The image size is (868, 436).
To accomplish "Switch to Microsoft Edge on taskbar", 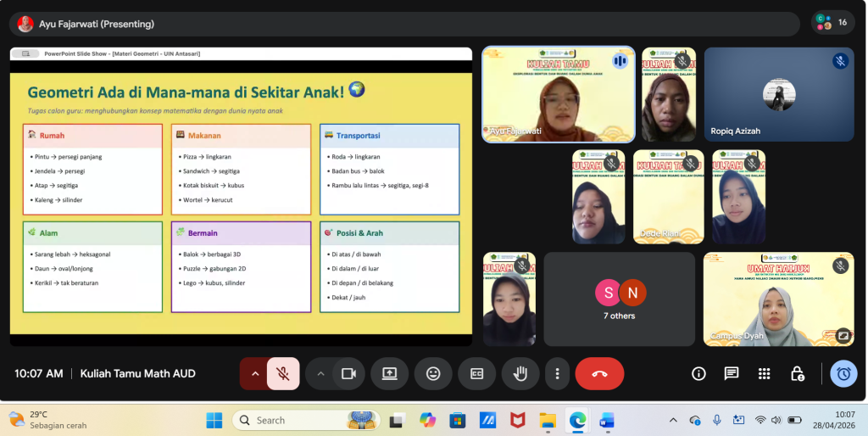I will click(577, 421).
